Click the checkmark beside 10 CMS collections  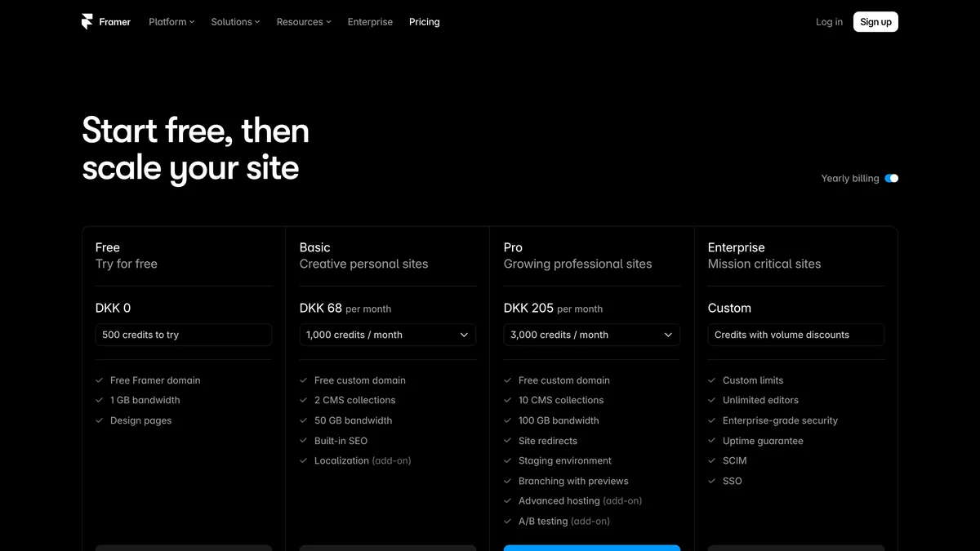coord(508,400)
